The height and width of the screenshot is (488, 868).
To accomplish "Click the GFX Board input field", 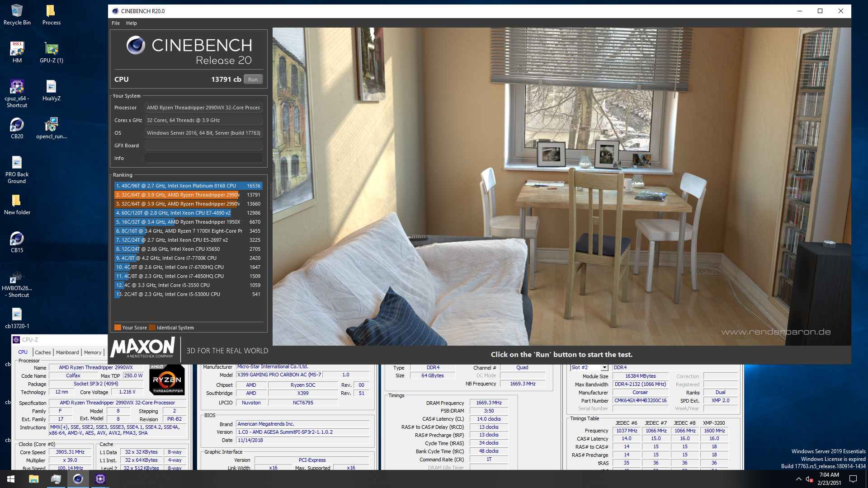I will pyautogui.click(x=203, y=145).
